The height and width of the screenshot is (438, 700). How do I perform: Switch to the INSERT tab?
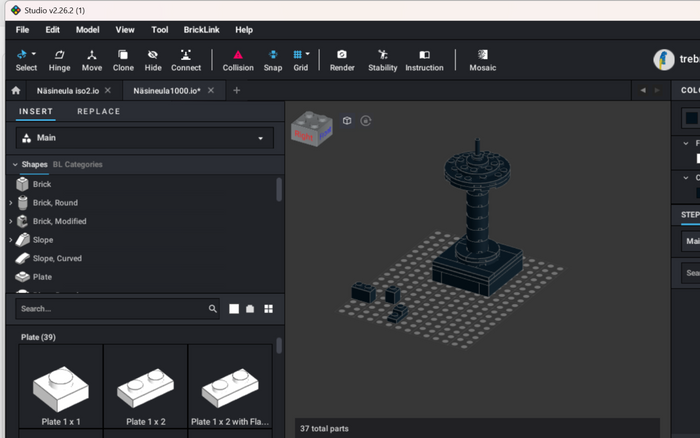pos(36,112)
